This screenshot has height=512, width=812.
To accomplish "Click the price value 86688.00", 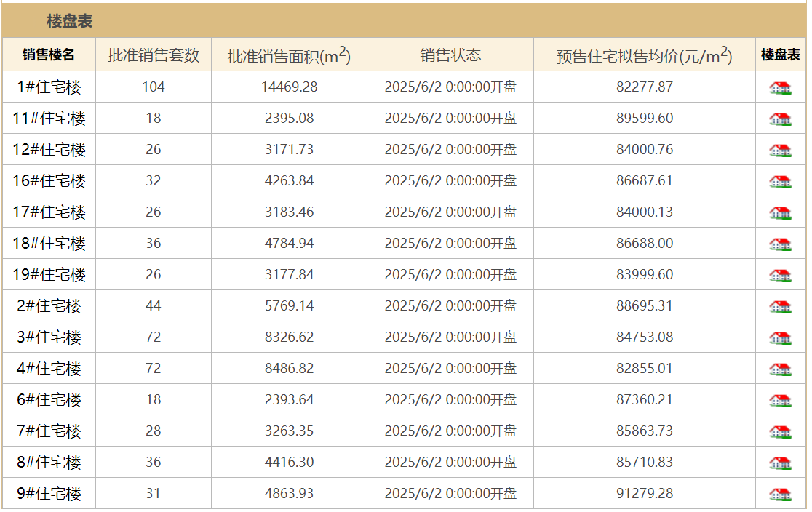I will tap(644, 244).
